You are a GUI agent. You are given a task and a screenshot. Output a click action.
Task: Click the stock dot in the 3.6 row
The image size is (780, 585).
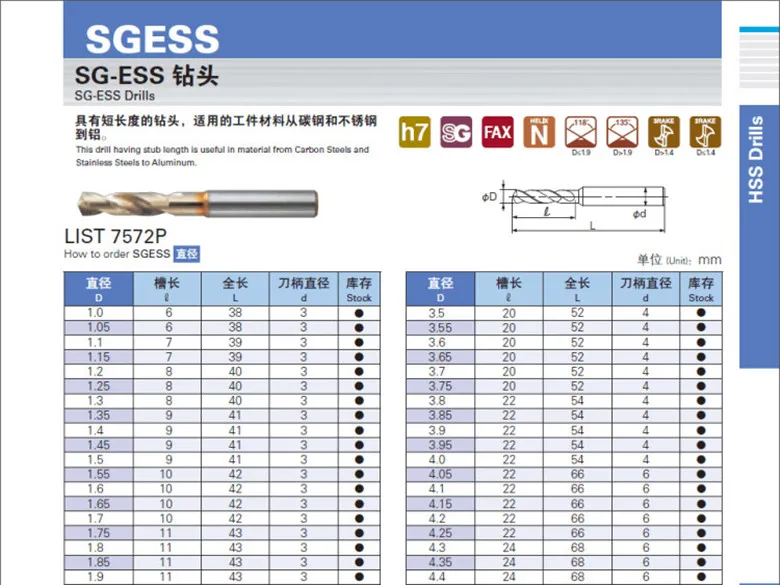tap(701, 342)
